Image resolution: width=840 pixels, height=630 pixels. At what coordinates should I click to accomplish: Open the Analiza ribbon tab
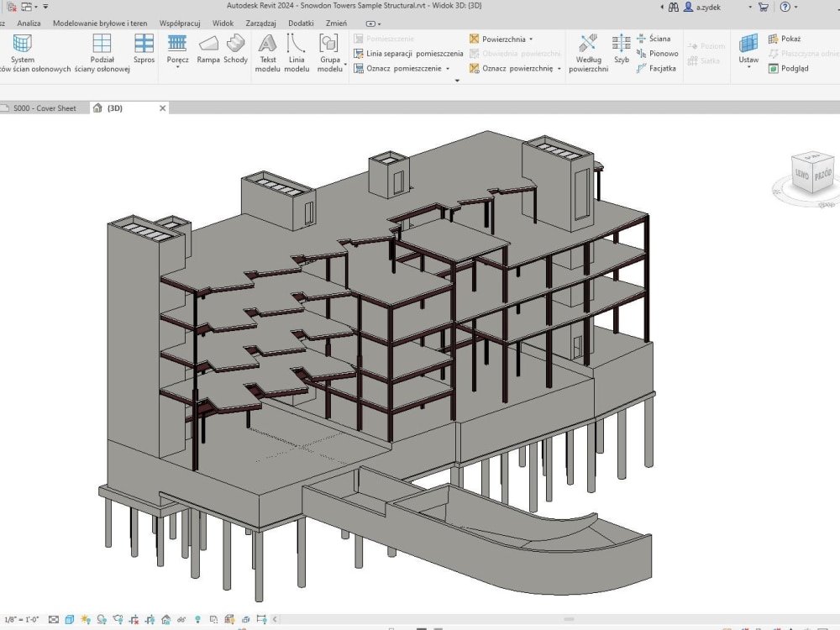(x=29, y=24)
